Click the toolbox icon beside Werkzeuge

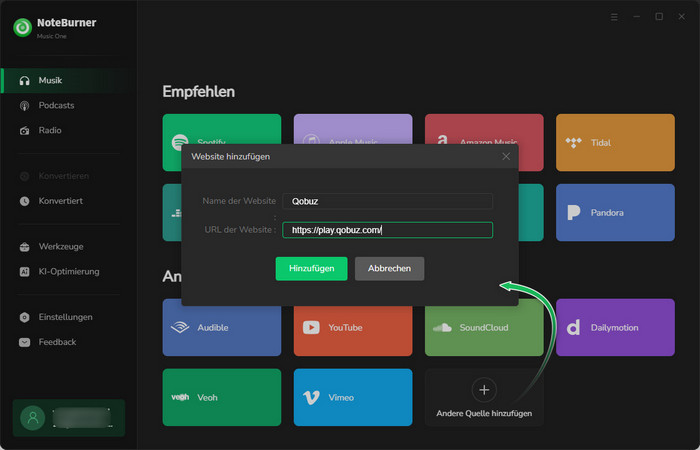[25, 247]
